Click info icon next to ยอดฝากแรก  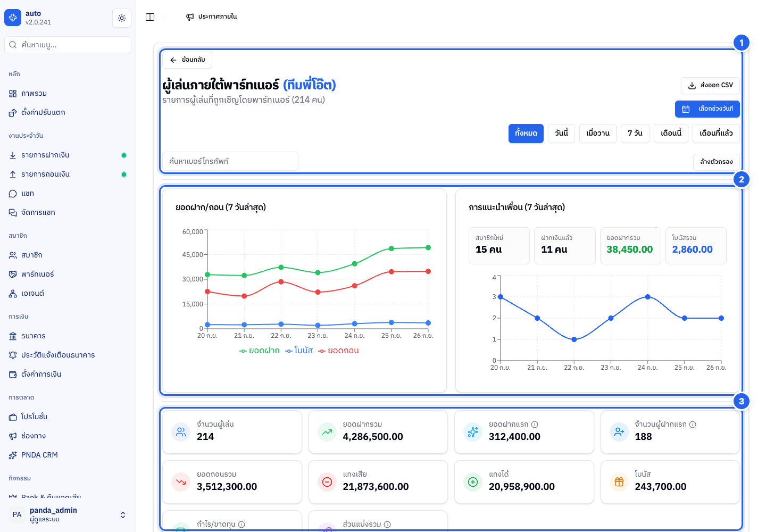point(535,425)
